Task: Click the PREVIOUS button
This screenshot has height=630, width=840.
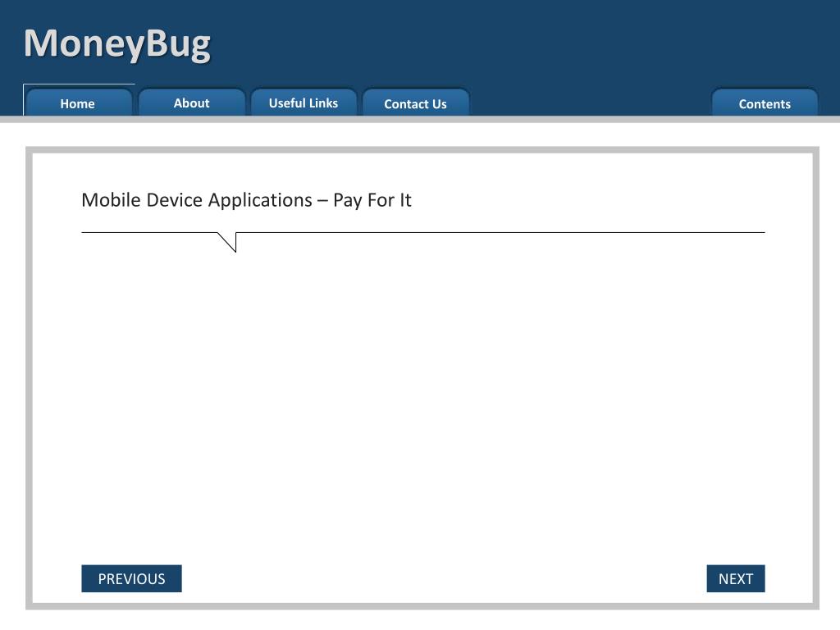Action: (132, 578)
